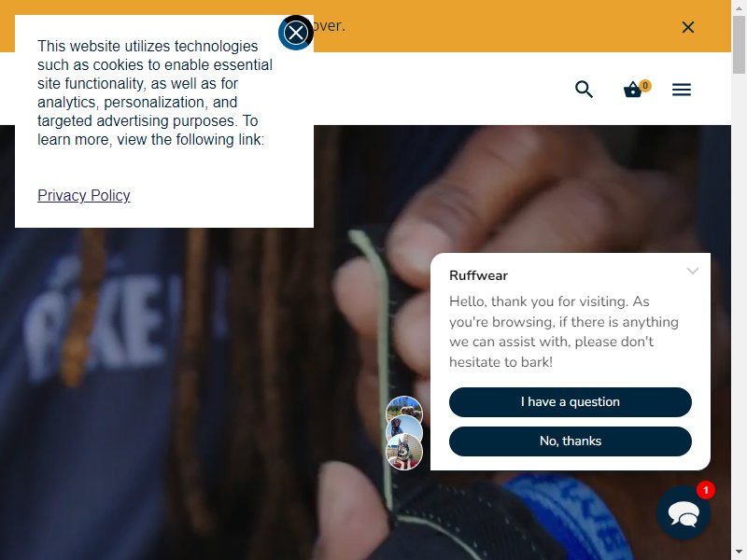Image resolution: width=747 pixels, height=560 pixels.
Task: Click the scrollbar down arrow
Action: [739, 553]
